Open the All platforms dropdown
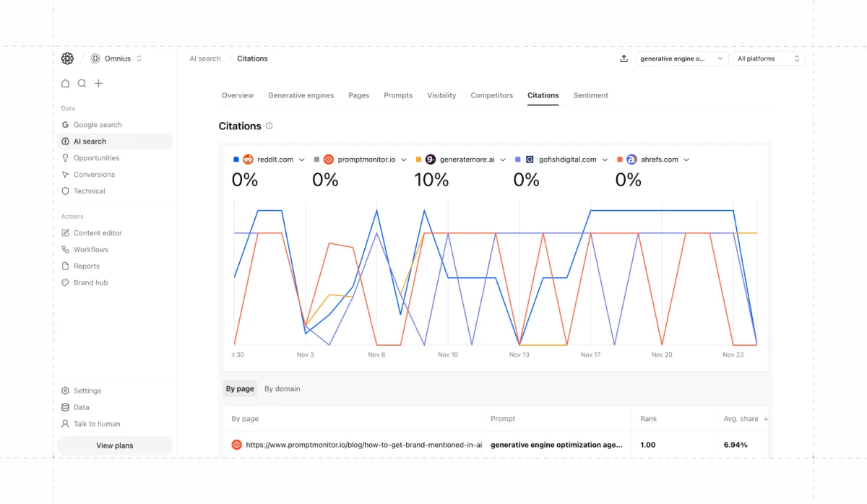The height and width of the screenshot is (504, 867). click(x=769, y=58)
